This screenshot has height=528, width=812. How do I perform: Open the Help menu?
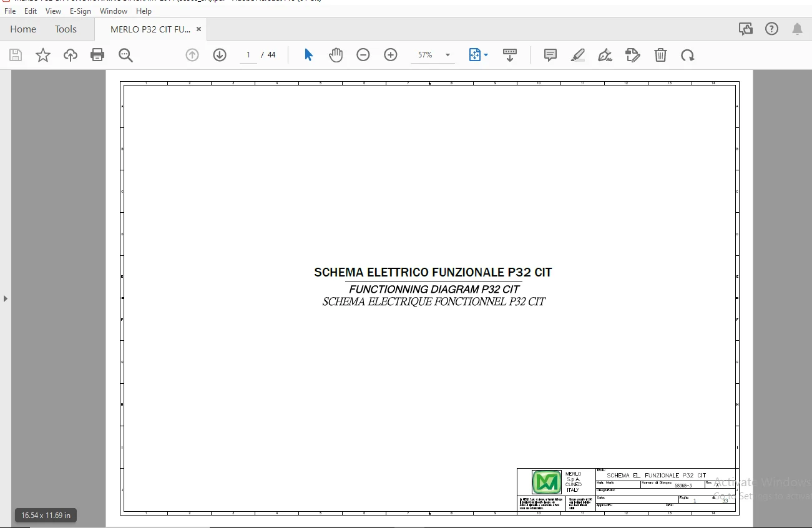coord(144,11)
